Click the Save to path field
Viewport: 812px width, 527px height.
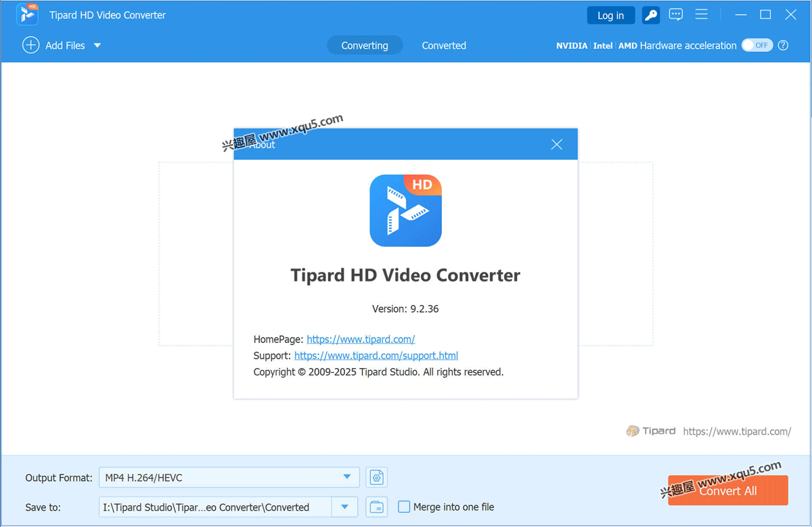tap(215, 507)
